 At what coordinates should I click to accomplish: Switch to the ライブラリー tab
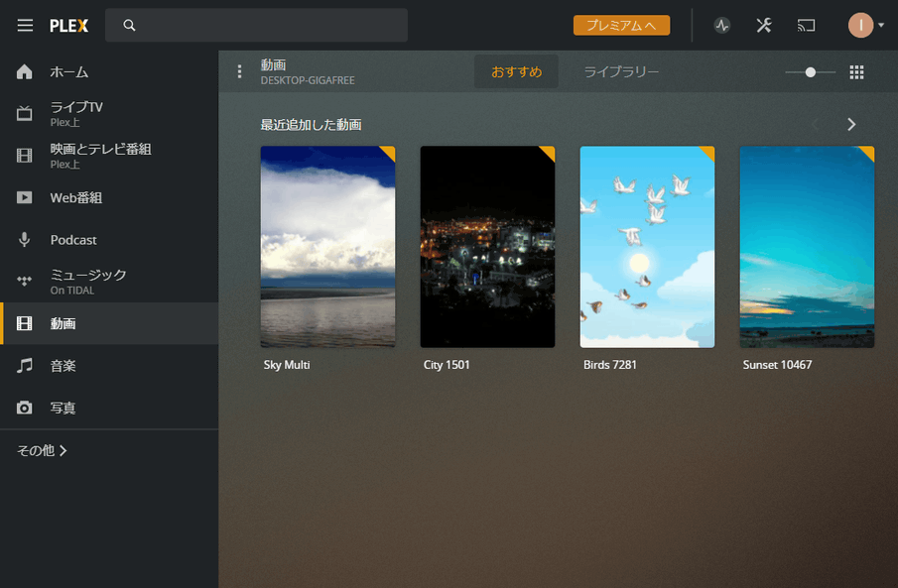tap(621, 71)
